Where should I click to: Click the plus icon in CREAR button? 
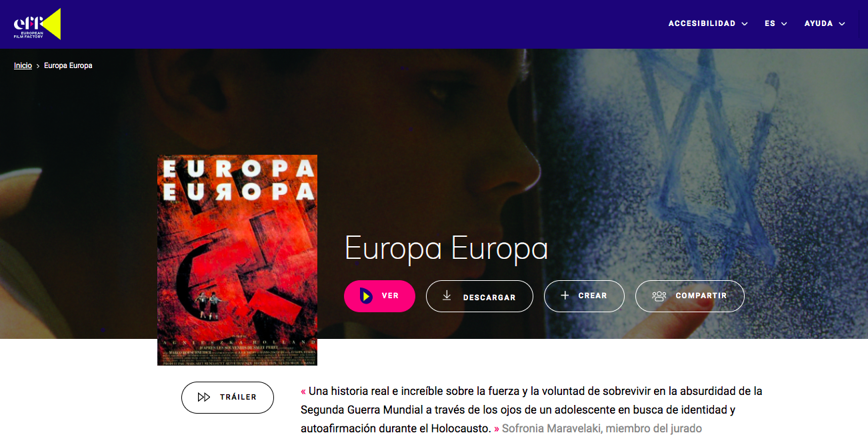tap(565, 296)
